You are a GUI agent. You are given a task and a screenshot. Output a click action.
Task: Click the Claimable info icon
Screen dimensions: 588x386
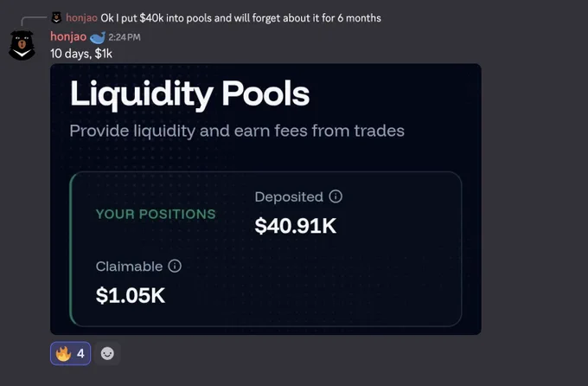tap(175, 266)
